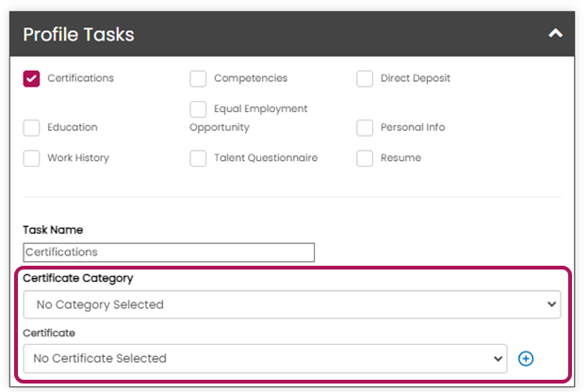
Task: Enable the Competencies checkbox
Action: pyautogui.click(x=198, y=79)
